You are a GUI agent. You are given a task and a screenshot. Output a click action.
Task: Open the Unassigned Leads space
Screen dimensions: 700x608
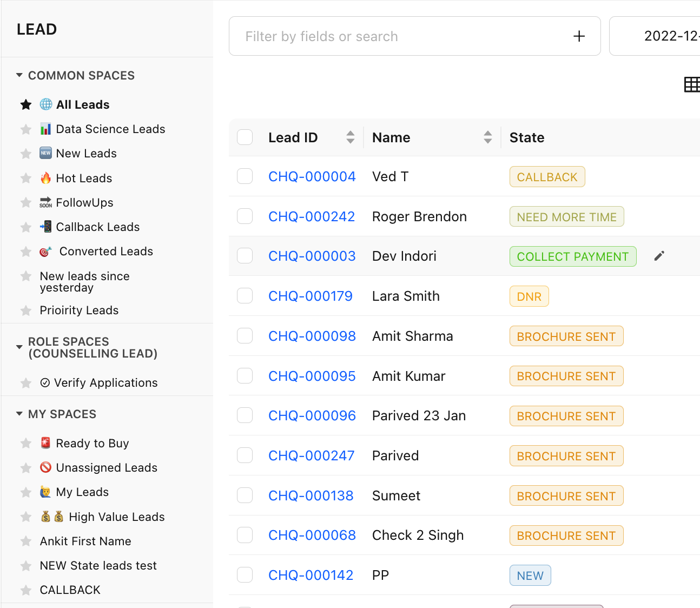[x=106, y=468]
